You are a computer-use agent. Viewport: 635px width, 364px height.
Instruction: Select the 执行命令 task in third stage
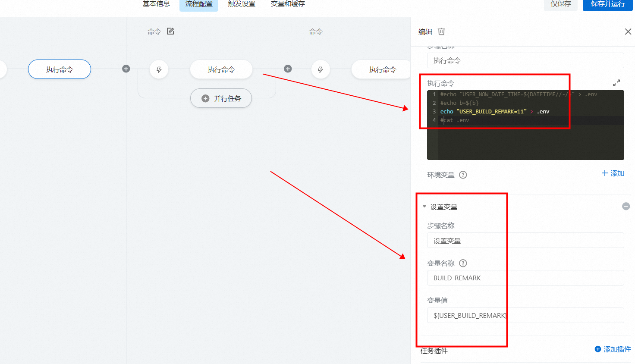tap(381, 69)
